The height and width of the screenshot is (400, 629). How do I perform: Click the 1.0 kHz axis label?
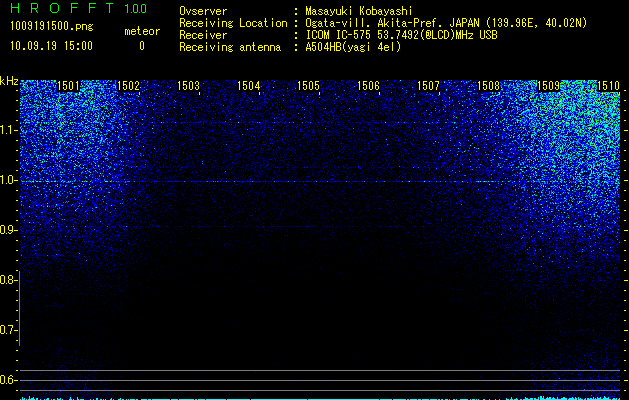tap(7, 180)
